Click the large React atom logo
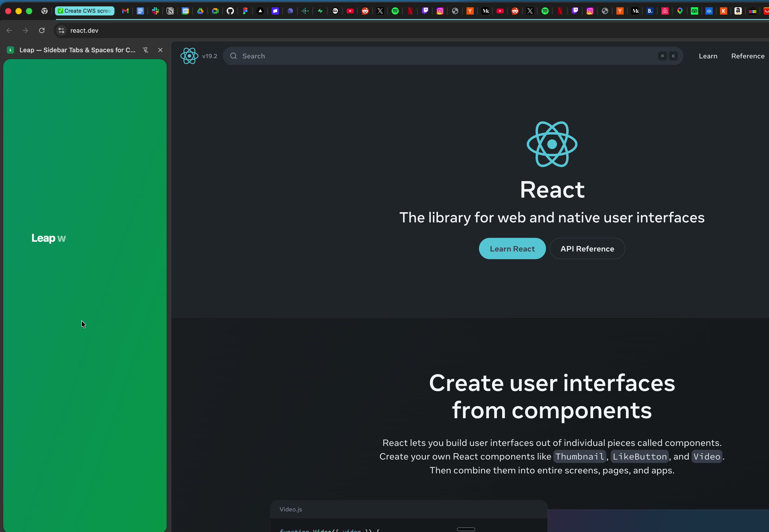769x532 pixels. click(x=552, y=144)
